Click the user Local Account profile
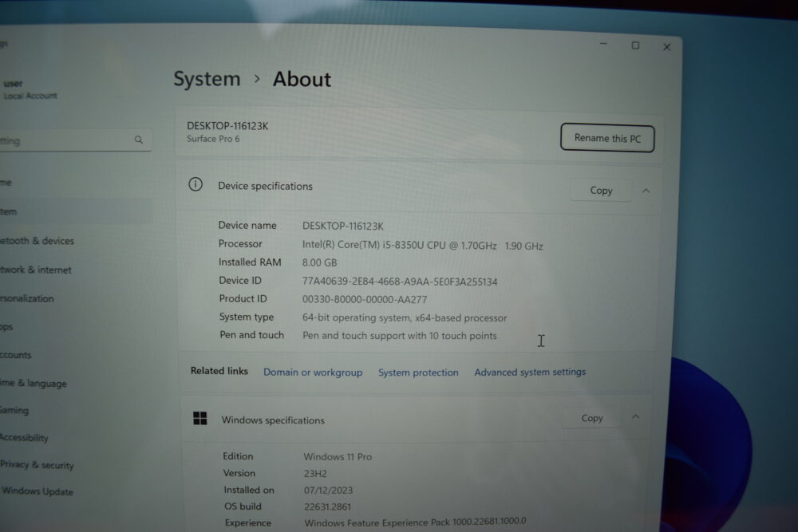The width and height of the screenshot is (798, 532). (x=30, y=89)
